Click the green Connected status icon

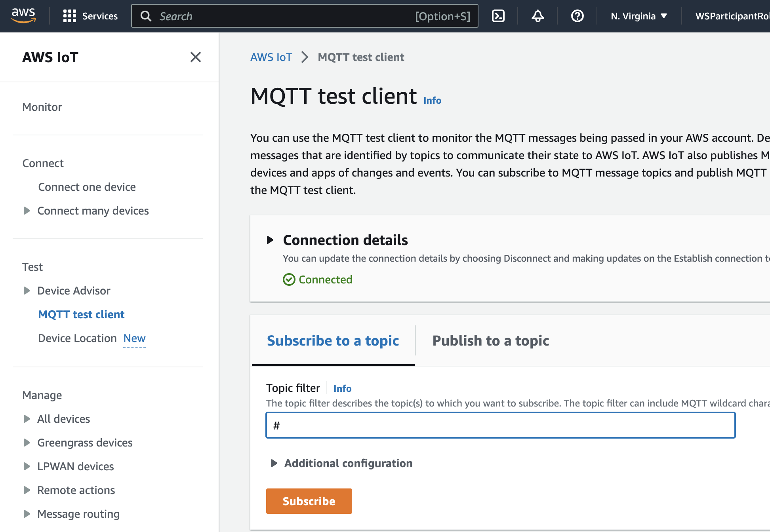(x=289, y=279)
